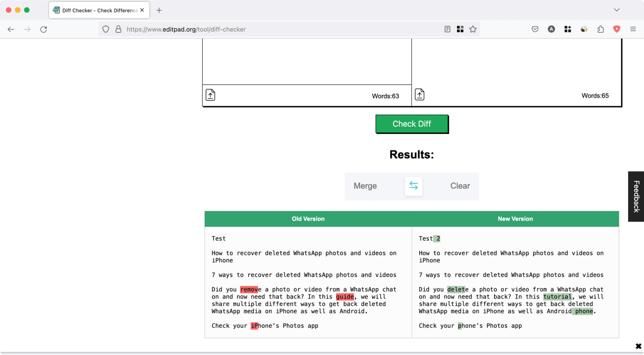
Task: Click the Clear button
Action: (x=460, y=186)
